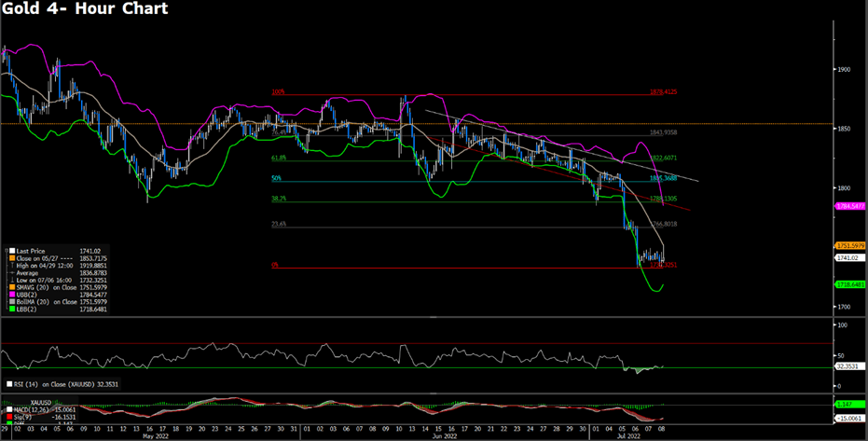Select the 1751.5979 orange price tag
The image size is (868, 441).
(x=849, y=244)
